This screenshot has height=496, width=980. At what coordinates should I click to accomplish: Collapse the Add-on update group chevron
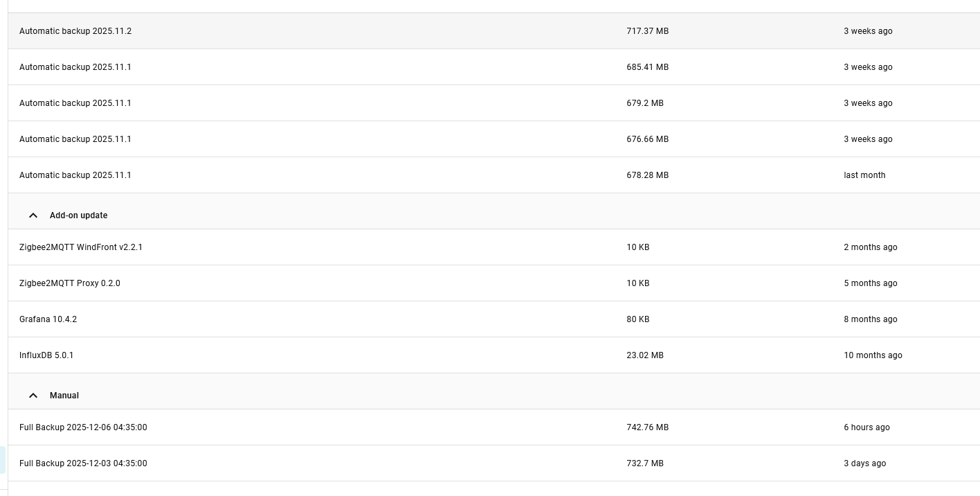click(33, 215)
